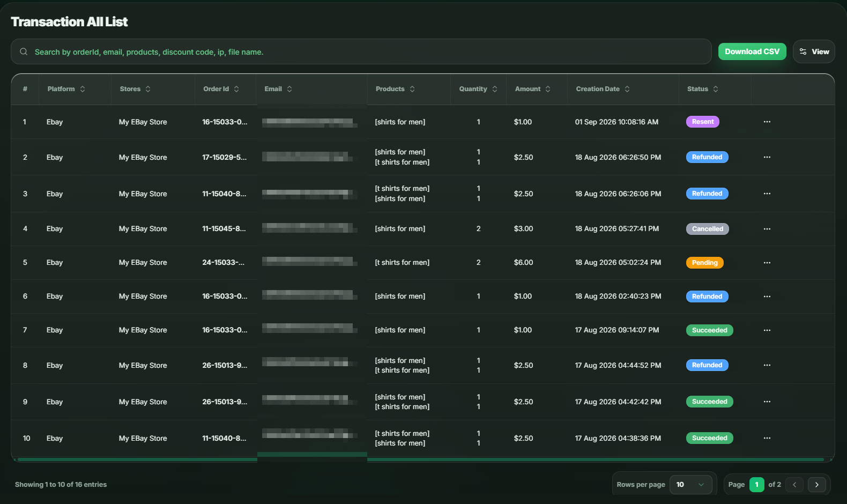847x504 pixels.
Task: Click order id 17-15029-5...
Action: pos(225,157)
